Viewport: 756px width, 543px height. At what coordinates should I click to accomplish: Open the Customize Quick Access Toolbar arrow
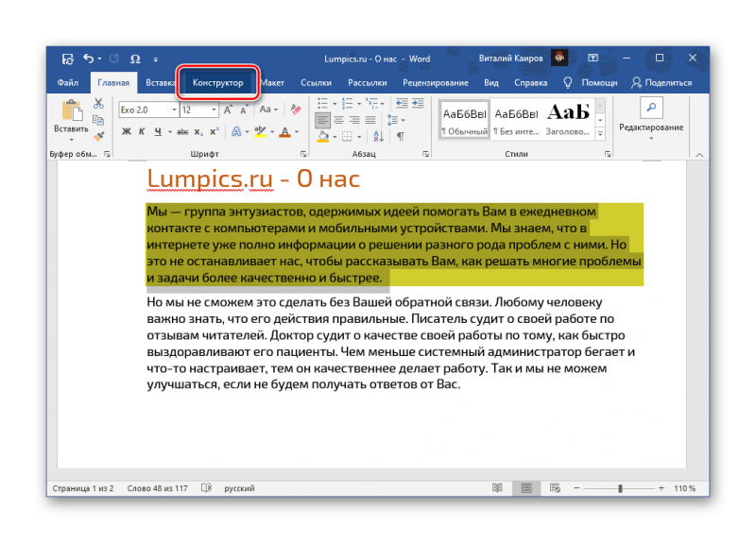coord(156,59)
